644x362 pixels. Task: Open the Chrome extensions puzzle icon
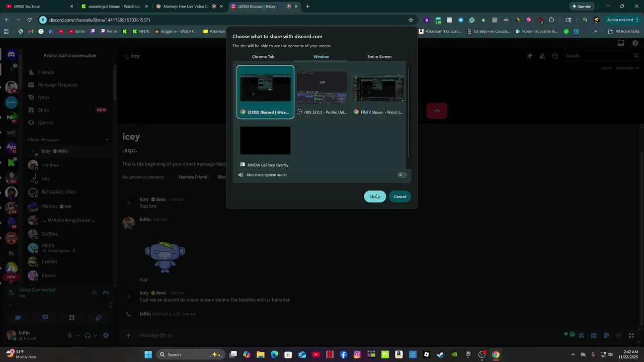click(x=551, y=20)
